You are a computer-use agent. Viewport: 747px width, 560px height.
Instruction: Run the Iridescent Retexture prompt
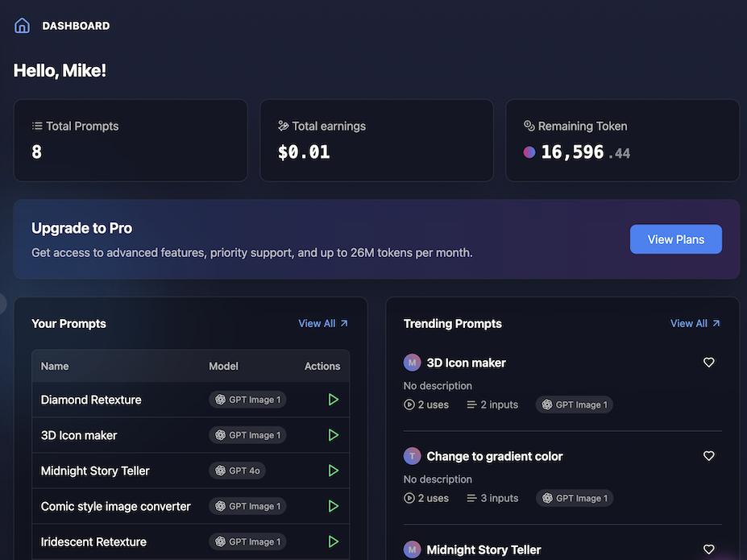333,541
